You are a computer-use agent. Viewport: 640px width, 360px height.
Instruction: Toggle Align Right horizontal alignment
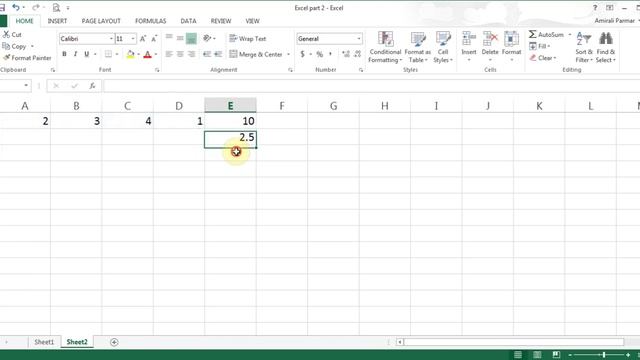coord(191,54)
